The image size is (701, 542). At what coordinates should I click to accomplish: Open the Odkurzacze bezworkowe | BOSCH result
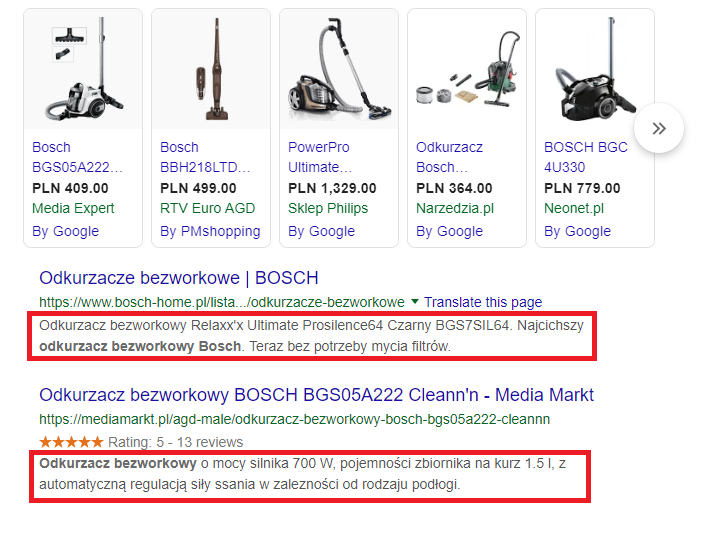(178, 277)
